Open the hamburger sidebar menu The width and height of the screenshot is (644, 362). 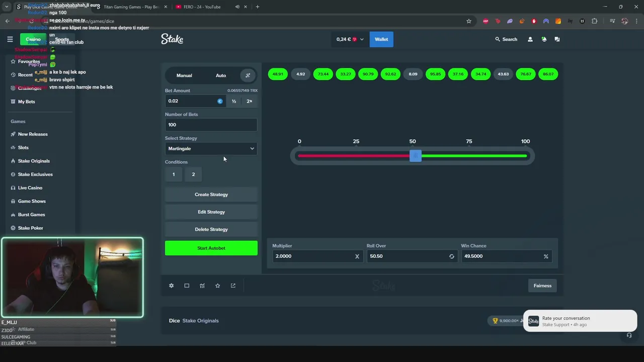click(x=10, y=39)
